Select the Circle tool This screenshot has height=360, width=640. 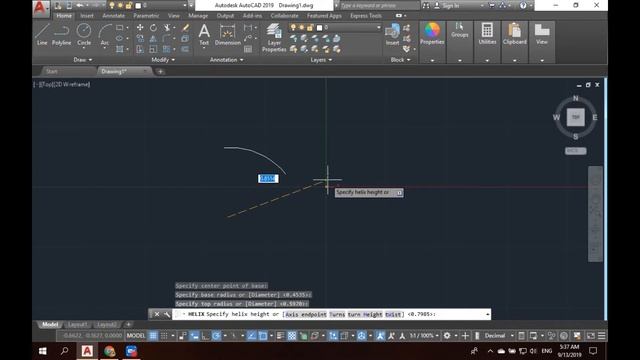pyautogui.click(x=84, y=34)
